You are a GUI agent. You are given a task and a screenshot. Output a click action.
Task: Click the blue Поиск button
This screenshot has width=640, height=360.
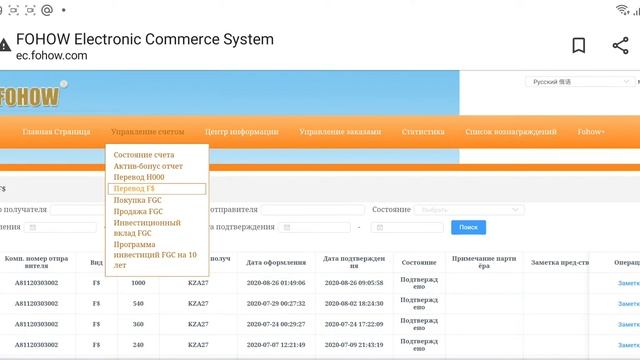click(x=469, y=227)
